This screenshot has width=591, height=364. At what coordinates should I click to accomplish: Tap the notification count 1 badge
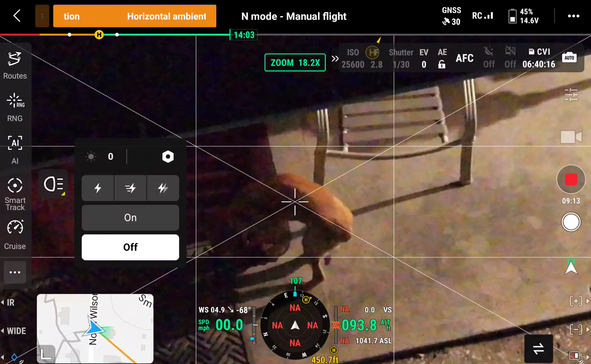(42, 16)
